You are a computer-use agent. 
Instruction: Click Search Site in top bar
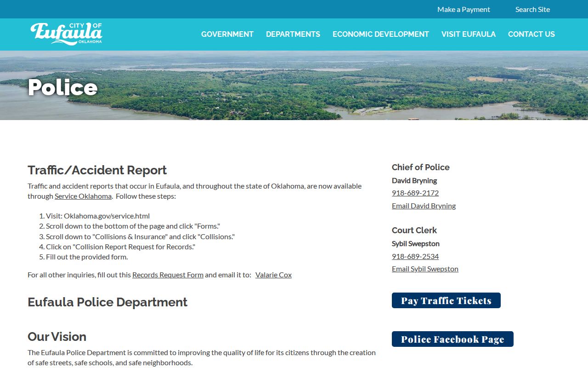pyautogui.click(x=532, y=9)
